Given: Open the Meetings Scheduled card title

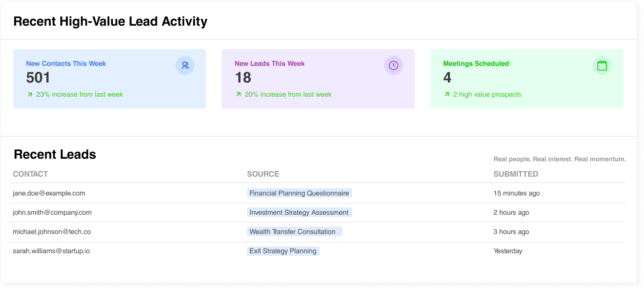Looking at the screenshot, I should [x=476, y=64].
